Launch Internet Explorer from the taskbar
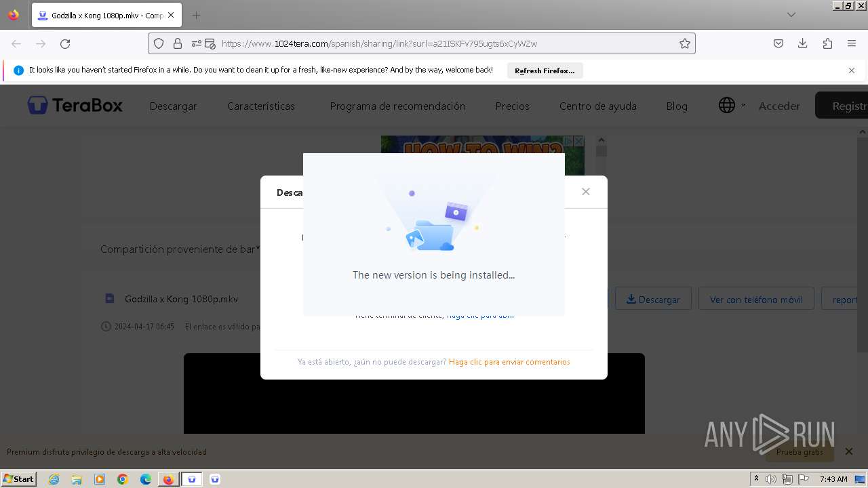 (x=54, y=479)
